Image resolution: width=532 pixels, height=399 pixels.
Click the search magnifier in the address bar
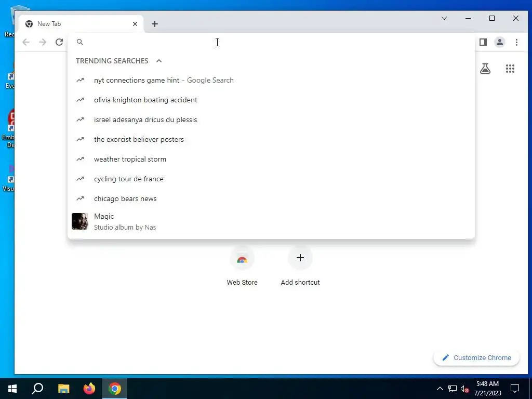click(x=79, y=42)
